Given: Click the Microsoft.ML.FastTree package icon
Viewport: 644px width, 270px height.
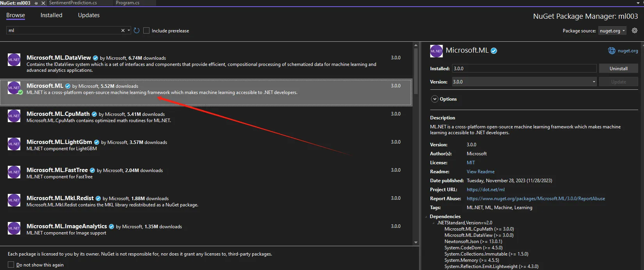Looking at the screenshot, I should pyautogui.click(x=14, y=172).
